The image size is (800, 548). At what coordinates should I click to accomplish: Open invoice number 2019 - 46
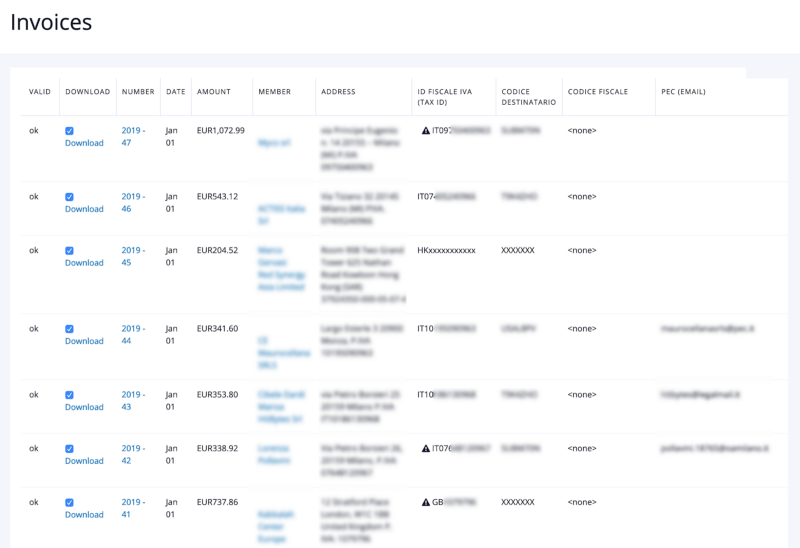[x=133, y=203]
